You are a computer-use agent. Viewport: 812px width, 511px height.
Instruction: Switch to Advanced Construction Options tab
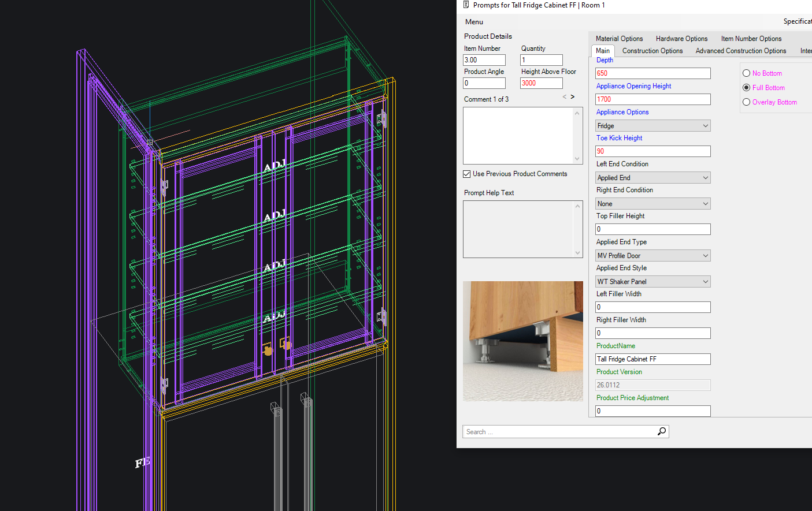click(740, 51)
